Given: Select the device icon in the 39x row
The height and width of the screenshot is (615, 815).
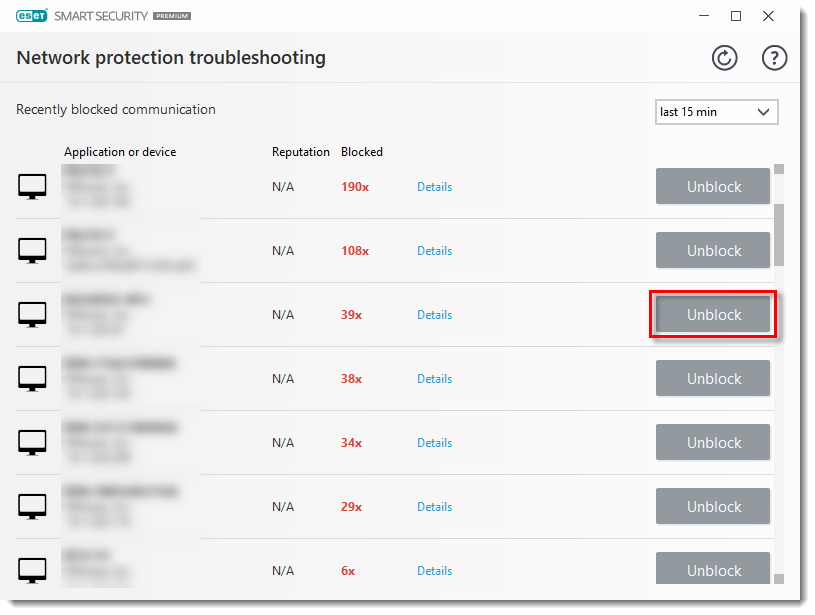Looking at the screenshot, I should 32,315.
